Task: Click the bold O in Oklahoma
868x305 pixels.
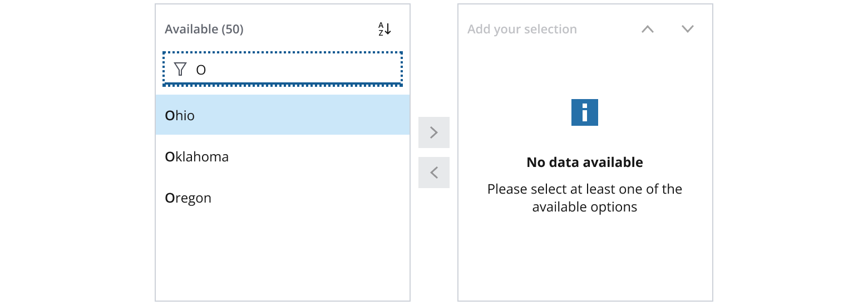Action: pyautogui.click(x=170, y=157)
